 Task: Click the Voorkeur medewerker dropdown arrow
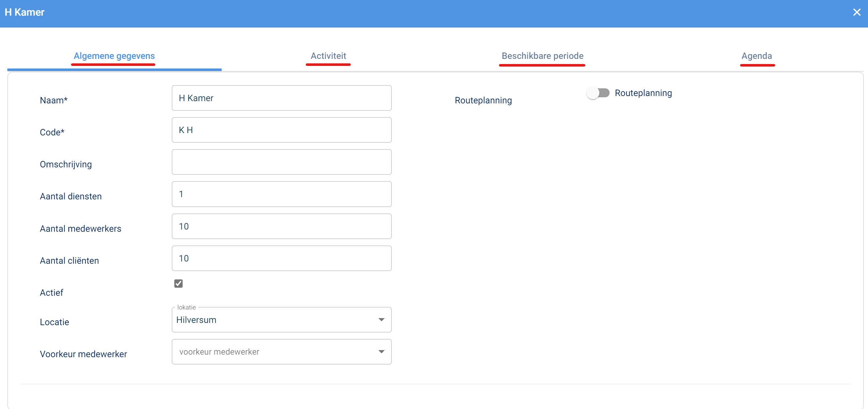coord(382,352)
